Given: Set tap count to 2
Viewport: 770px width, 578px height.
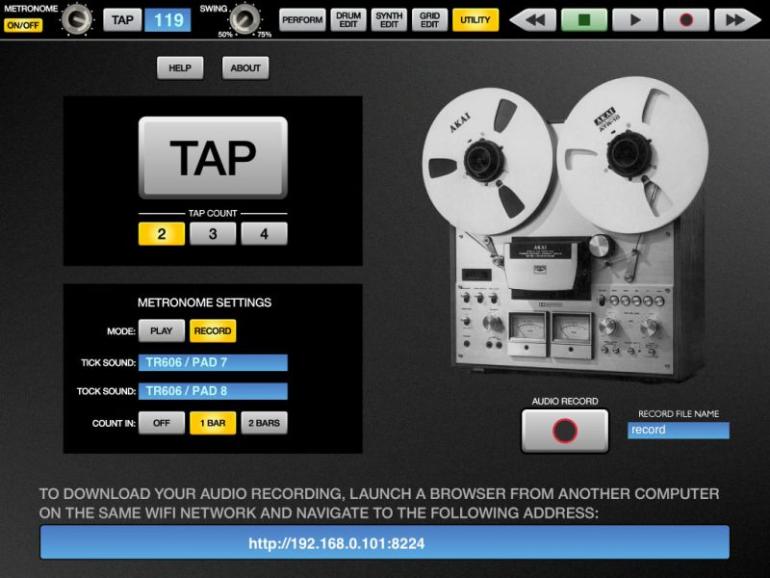Looking at the screenshot, I should (x=162, y=234).
